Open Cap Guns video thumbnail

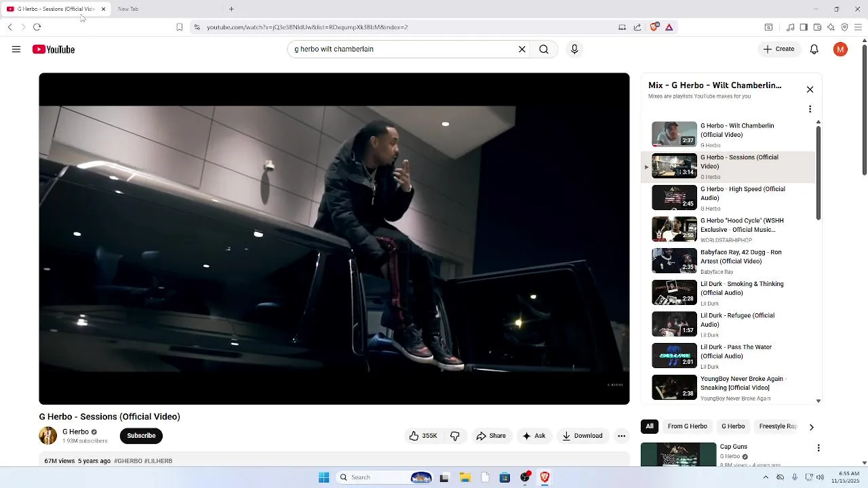coord(678,454)
